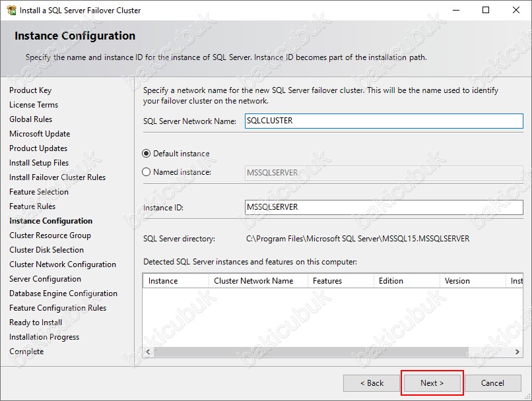Screen dimensions: 532x401
Task: Go to the Install Setup Files step
Action: pyautogui.click(x=39, y=163)
